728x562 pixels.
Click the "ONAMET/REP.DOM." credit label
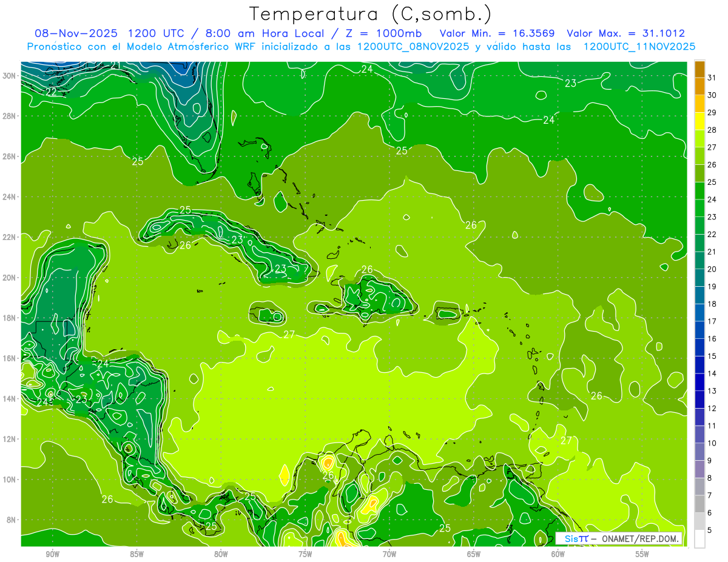coord(641,538)
